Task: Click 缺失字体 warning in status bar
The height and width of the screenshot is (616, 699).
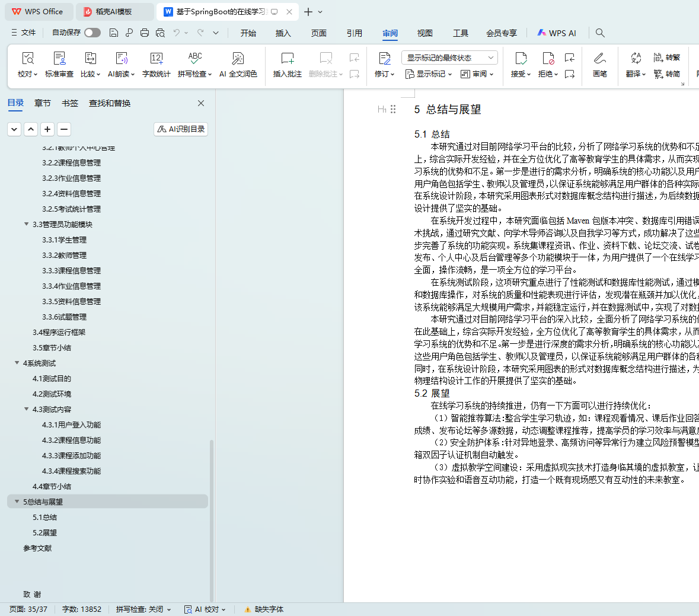Action: (x=264, y=609)
